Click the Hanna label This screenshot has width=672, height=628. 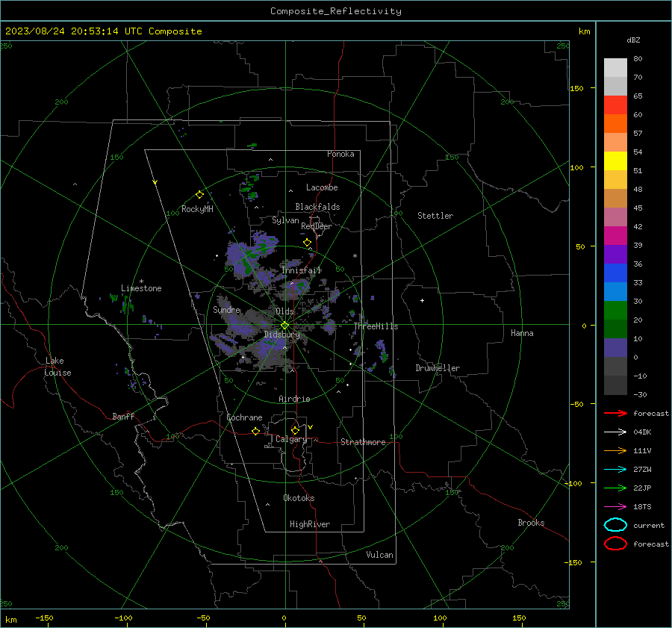(x=522, y=333)
